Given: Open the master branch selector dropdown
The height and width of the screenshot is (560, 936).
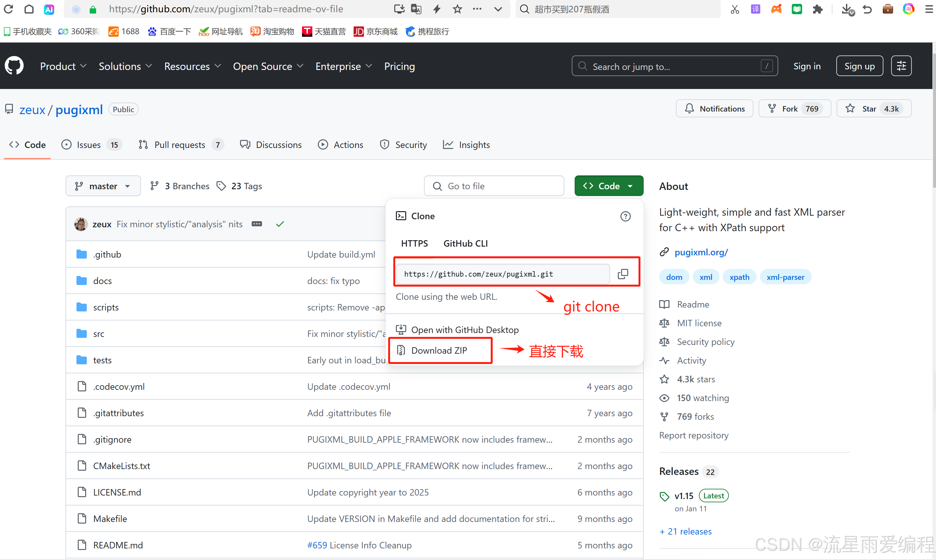Looking at the screenshot, I should tap(103, 186).
